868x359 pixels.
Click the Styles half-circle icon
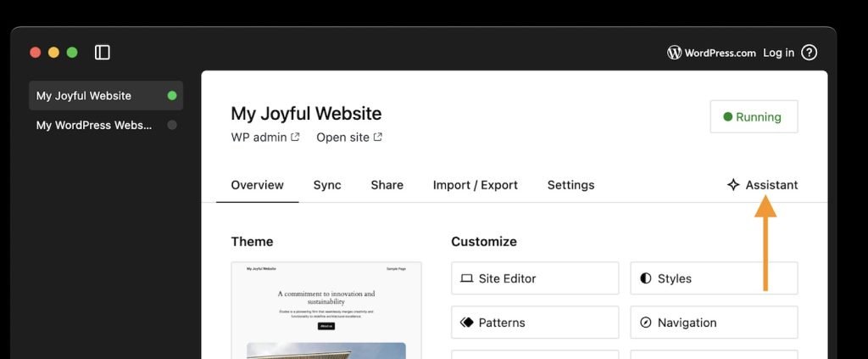pyautogui.click(x=646, y=278)
